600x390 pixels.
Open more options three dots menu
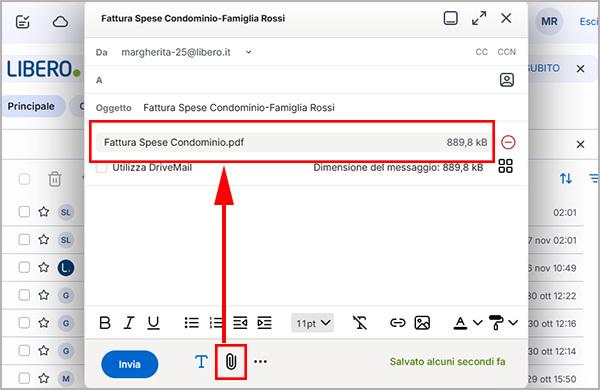260,361
